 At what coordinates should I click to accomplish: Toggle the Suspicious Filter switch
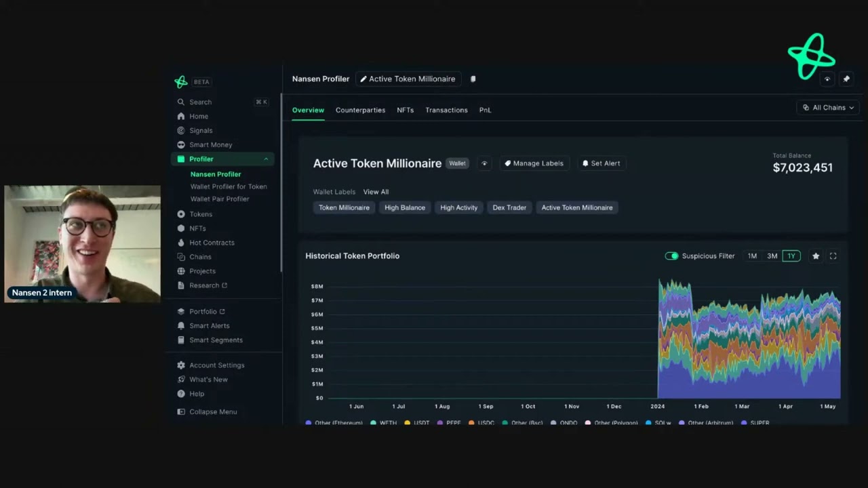point(671,256)
